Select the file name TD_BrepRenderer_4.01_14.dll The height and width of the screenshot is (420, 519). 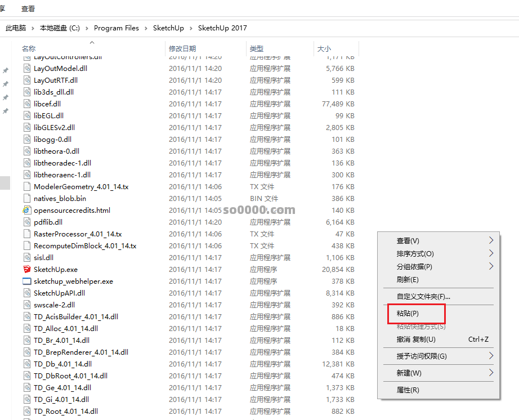[81, 352]
